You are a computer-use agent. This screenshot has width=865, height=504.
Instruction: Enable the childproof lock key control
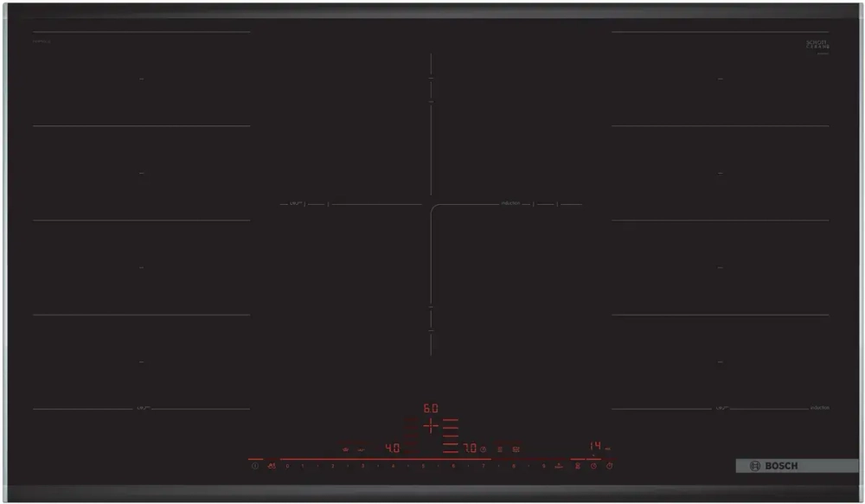[578, 465]
